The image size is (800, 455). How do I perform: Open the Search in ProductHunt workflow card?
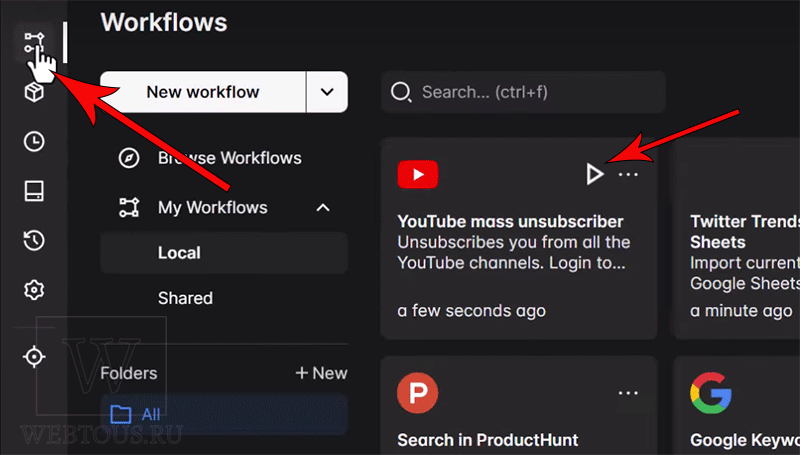[x=518, y=406]
